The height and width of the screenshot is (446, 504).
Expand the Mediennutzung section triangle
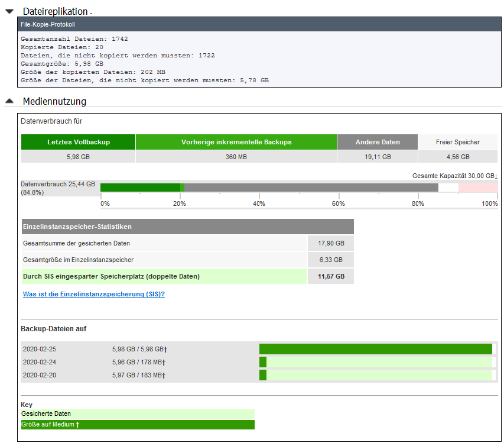click(x=9, y=101)
